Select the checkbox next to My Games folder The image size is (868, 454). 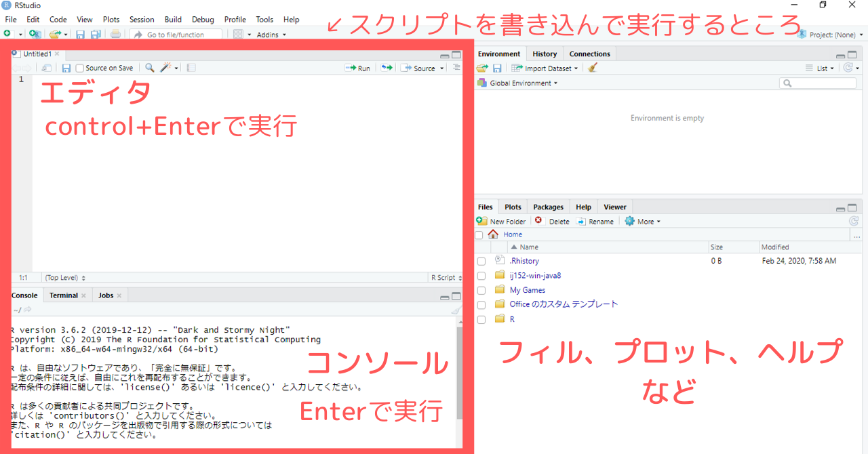(x=481, y=290)
